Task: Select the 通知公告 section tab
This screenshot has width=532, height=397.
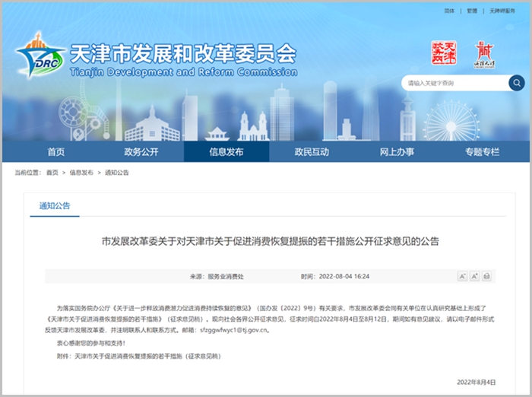Action: coord(55,206)
